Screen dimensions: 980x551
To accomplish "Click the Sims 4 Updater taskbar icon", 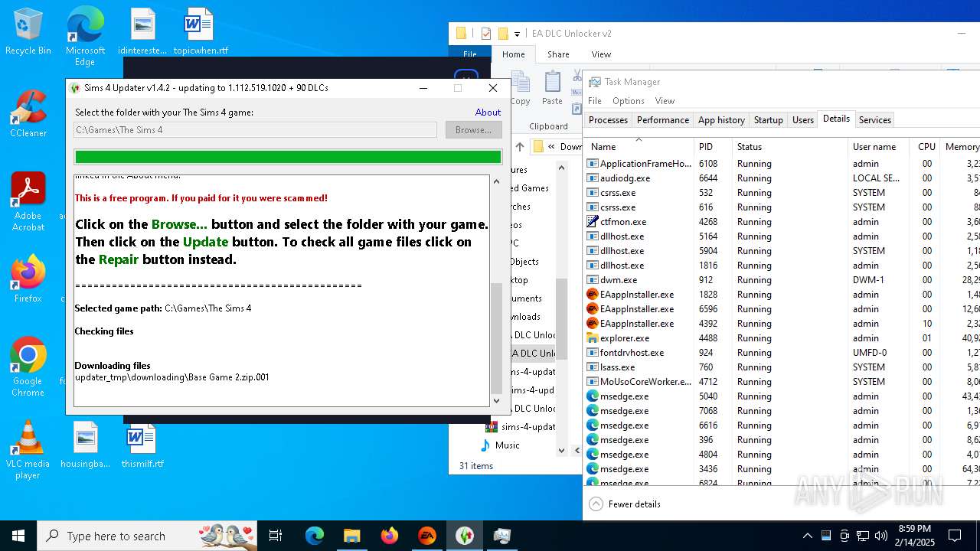I will [464, 536].
